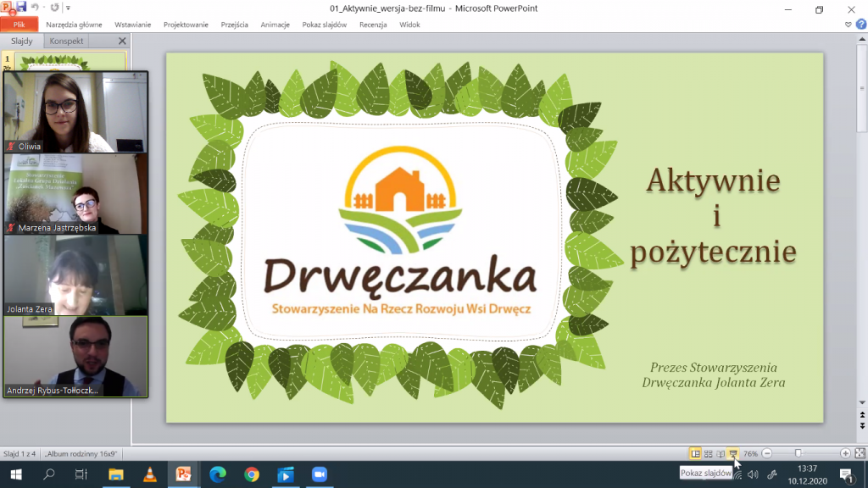Screen dimensions: 868x488
Task: Open the Windows Start menu
Action: [15, 474]
